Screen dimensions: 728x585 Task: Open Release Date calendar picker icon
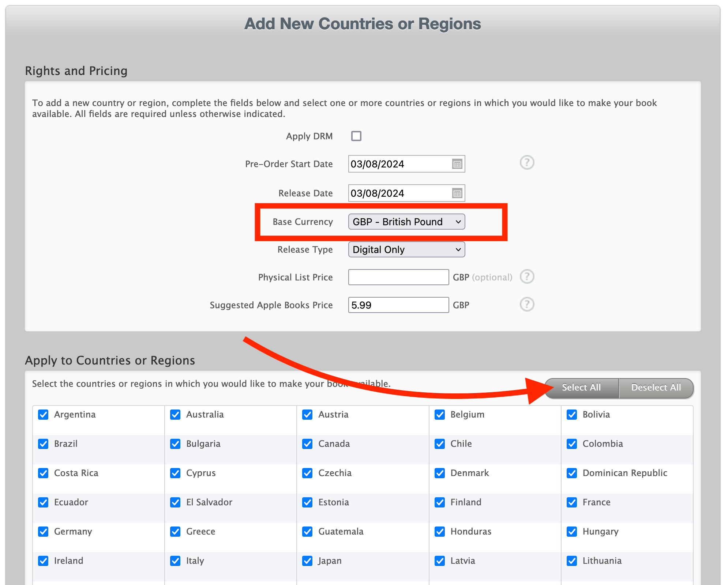[457, 193]
